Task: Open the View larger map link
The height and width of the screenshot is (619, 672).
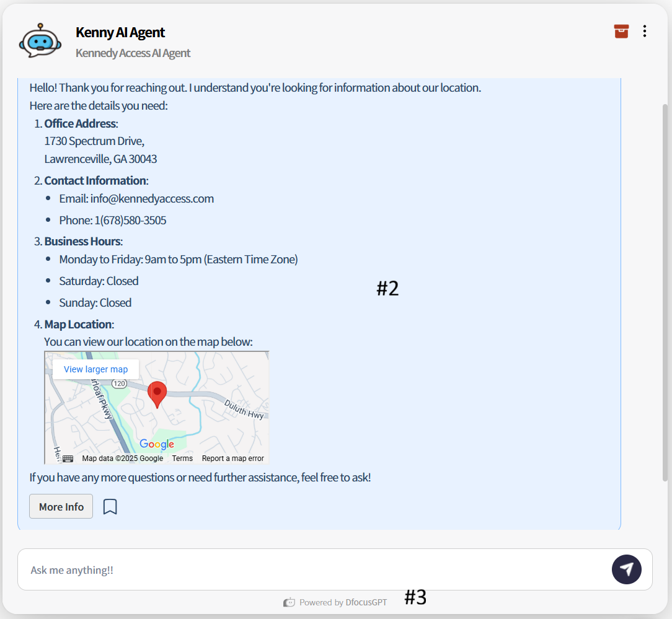Action: tap(95, 369)
